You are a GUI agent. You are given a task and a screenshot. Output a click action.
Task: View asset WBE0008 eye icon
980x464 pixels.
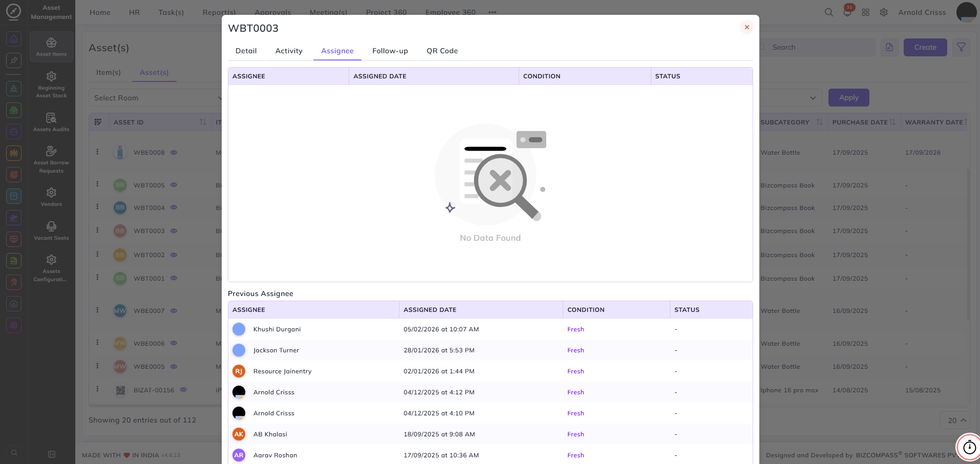pyautogui.click(x=174, y=153)
